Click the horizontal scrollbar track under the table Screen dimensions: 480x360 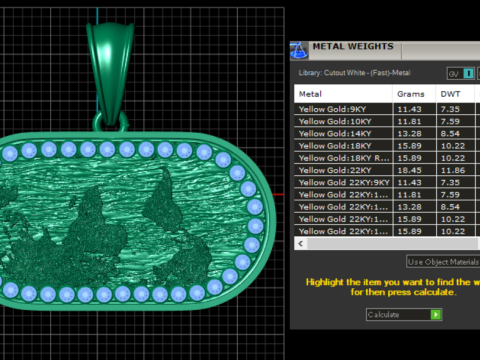point(393,243)
